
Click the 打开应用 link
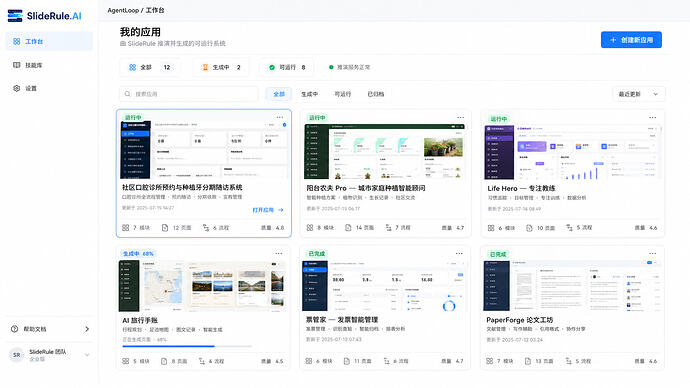pyautogui.click(x=268, y=210)
